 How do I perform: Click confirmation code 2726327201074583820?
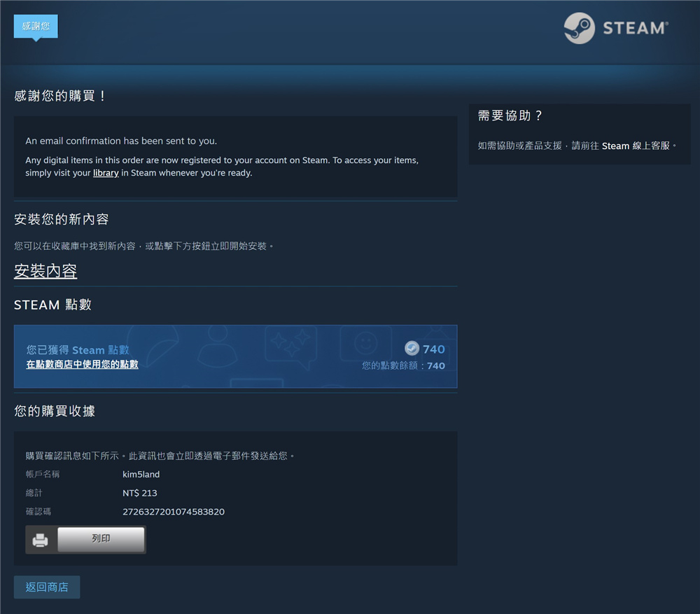(x=174, y=512)
